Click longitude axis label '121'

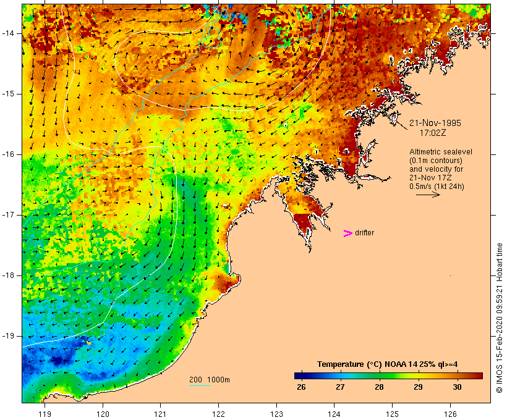coord(160,414)
